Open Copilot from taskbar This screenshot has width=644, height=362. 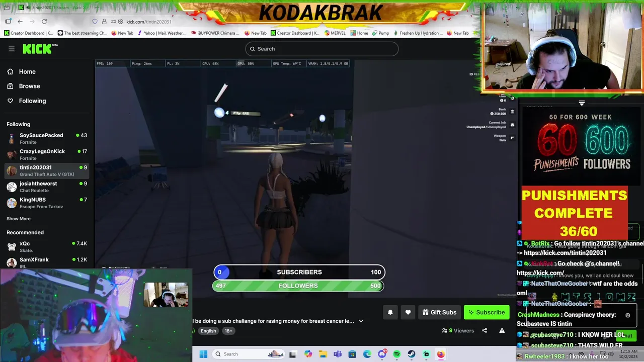(x=308, y=354)
